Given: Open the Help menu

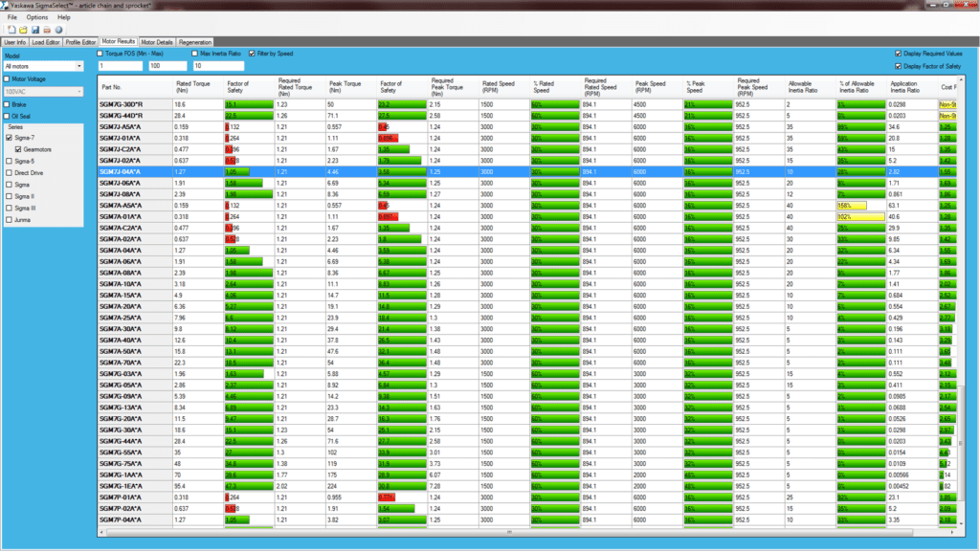Looking at the screenshot, I should 64,17.
